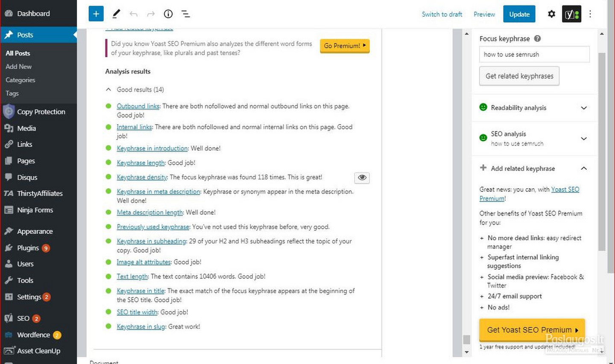Click the Users person icon
The width and height of the screenshot is (615, 364).
(x=9, y=264)
